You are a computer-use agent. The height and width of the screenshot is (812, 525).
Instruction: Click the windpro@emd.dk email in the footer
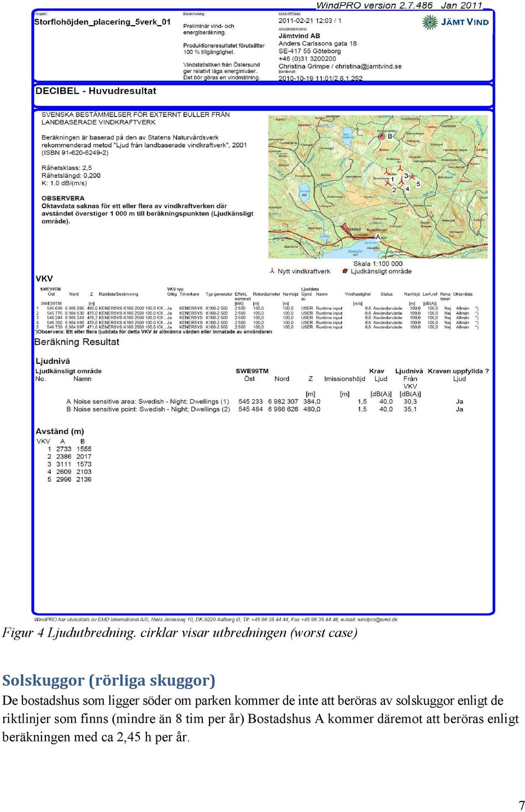pyautogui.click(x=377, y=620)
